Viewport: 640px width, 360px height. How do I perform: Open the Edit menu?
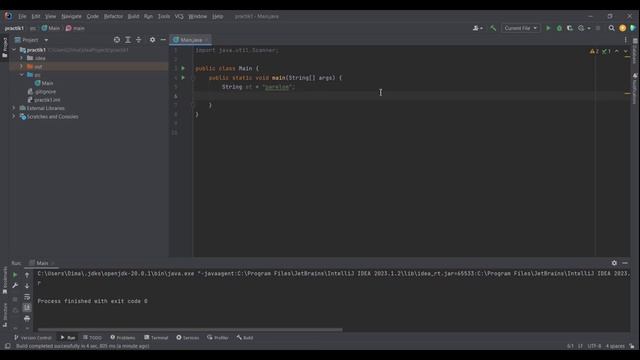tap(36, 16)
